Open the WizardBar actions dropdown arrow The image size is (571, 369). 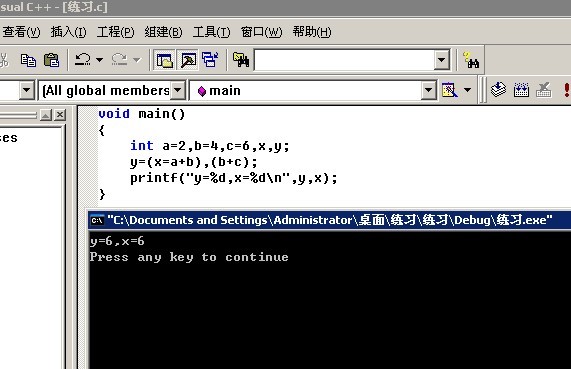pos(468,90)
